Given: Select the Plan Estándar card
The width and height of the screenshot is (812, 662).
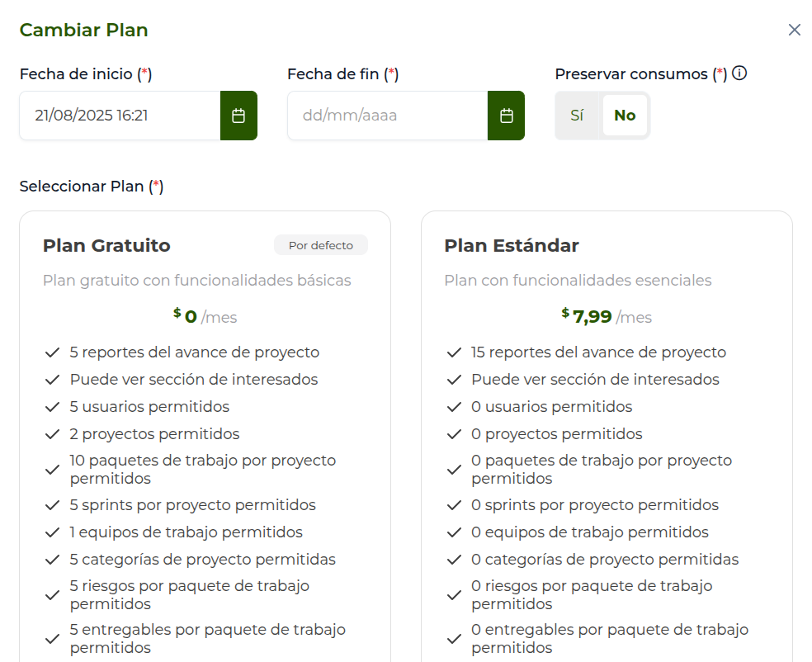Looking at the screenshot, I should tap(607, 245).
